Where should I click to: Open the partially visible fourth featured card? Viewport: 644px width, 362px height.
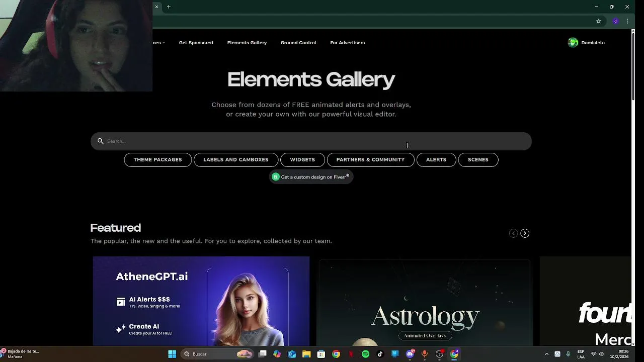click(x=586, y=301)
